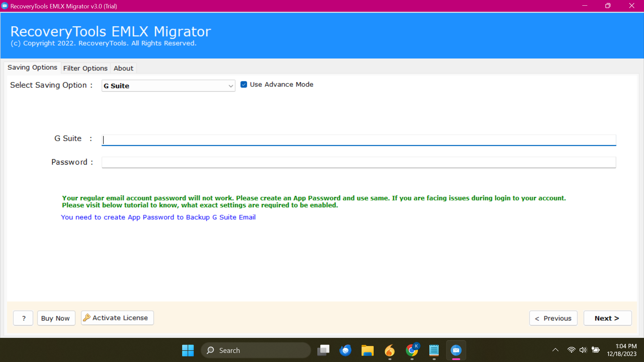Open the Windows Start menu
Image resolution: width=644 pixels, height=362 pixels.
point(188,350)
